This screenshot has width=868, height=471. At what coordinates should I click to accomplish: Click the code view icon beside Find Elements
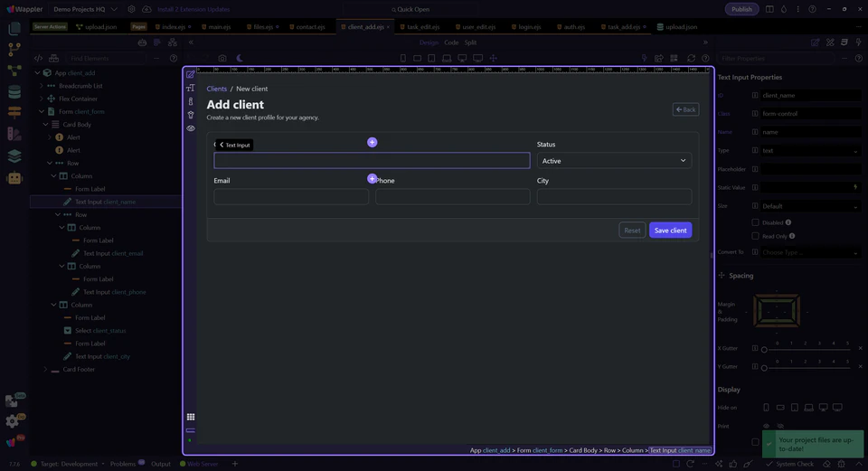[x=38, y=58]
